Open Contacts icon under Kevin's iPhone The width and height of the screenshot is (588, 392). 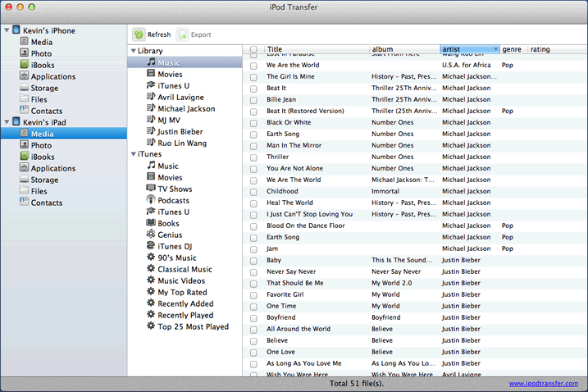click(x=24, y=110)
